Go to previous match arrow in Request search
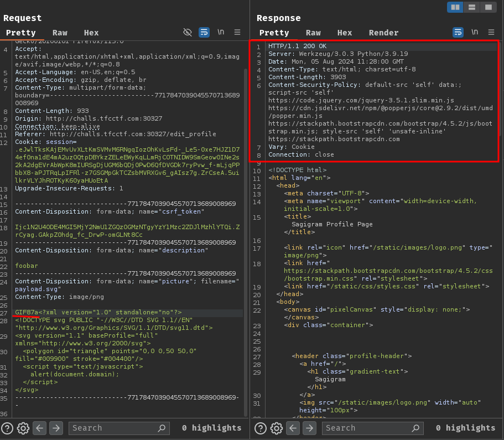Screen dimensions: 504x440 tap(39, 428)
